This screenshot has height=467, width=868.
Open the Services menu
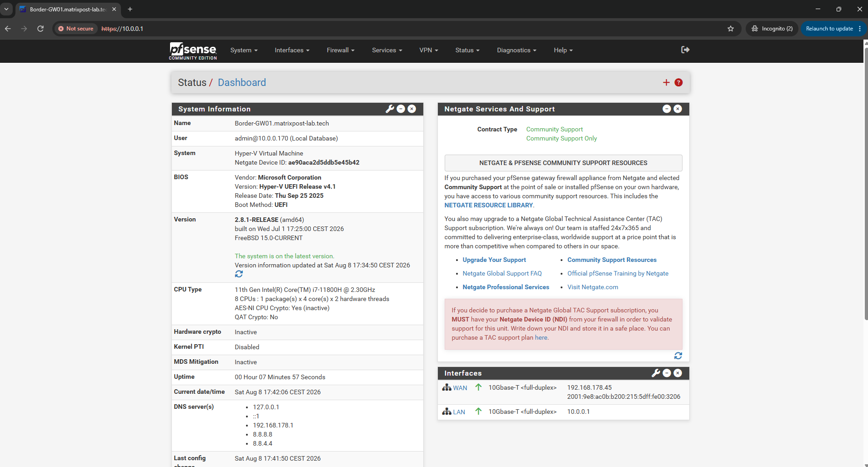click(x=387, y=50)
